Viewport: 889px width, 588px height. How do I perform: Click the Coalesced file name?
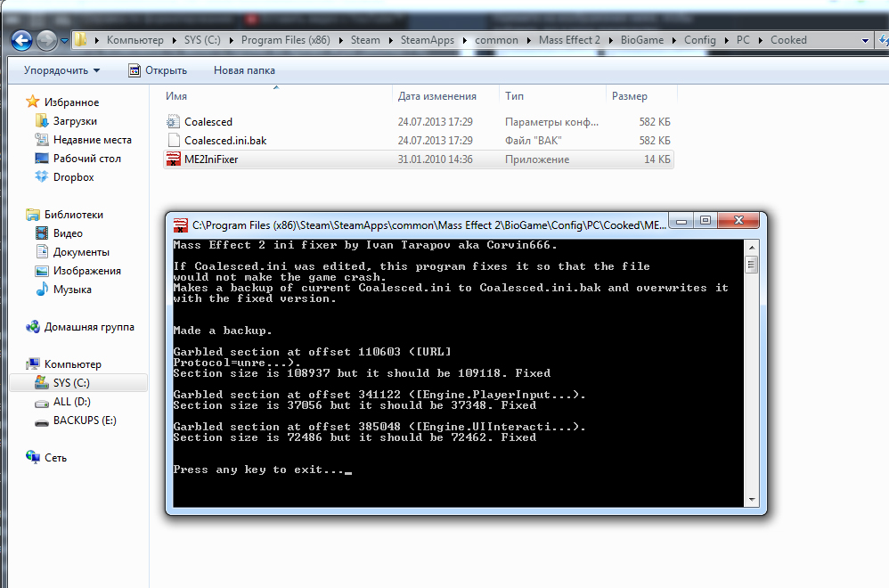tap(208, 121)
